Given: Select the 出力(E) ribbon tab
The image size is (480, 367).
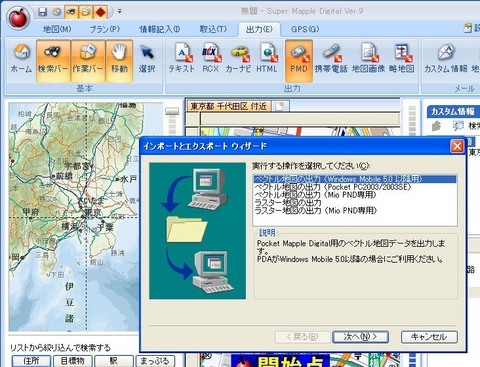Looking at the screenshot, I should coord(259,29).
